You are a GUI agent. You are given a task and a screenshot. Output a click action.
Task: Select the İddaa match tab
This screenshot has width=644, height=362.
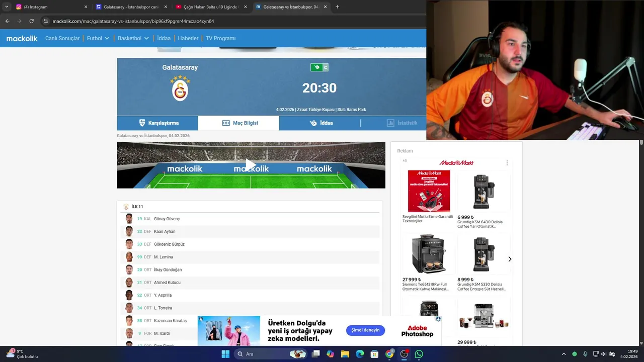pyautogui.click(x=319, y=123)
